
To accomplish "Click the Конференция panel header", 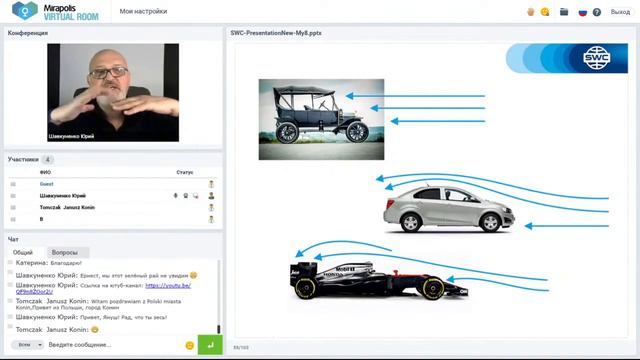I will pyautogui.click(x=27, y=33).
